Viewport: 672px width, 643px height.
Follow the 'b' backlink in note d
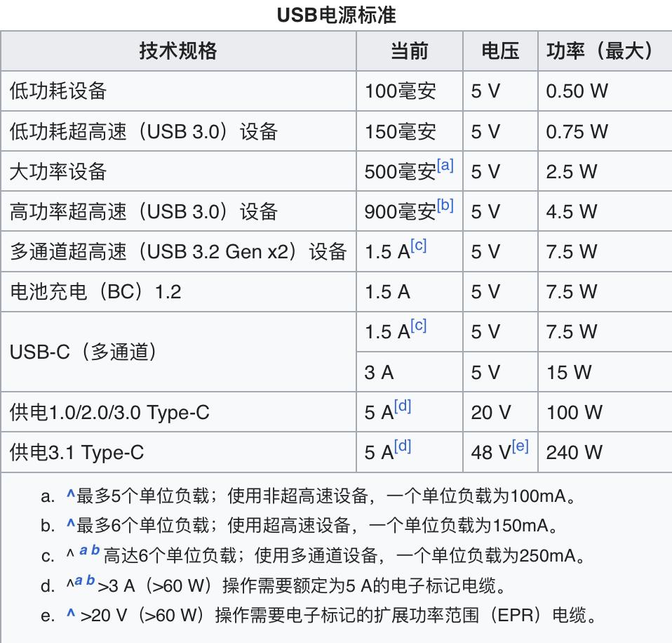pyautogui.click(x=90, y=582)
